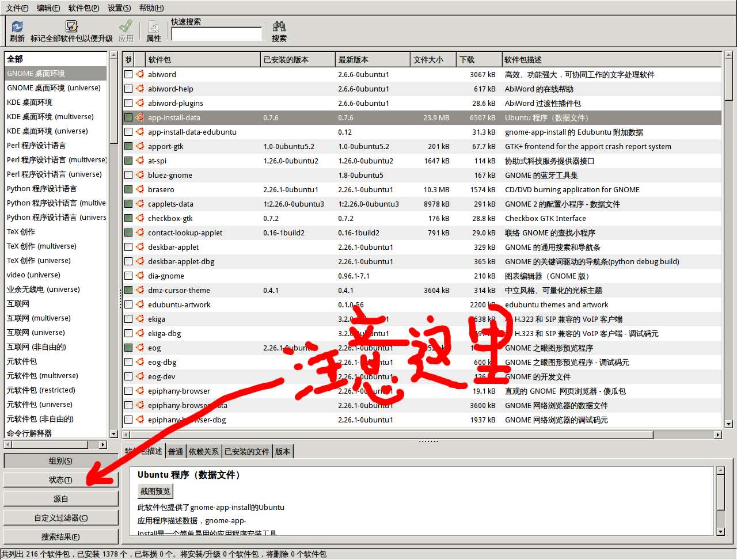Viewport: 737px width, 560px height.
Task: Click the package list vertical scrollbar thumb
Action: (x=728, y=81)
